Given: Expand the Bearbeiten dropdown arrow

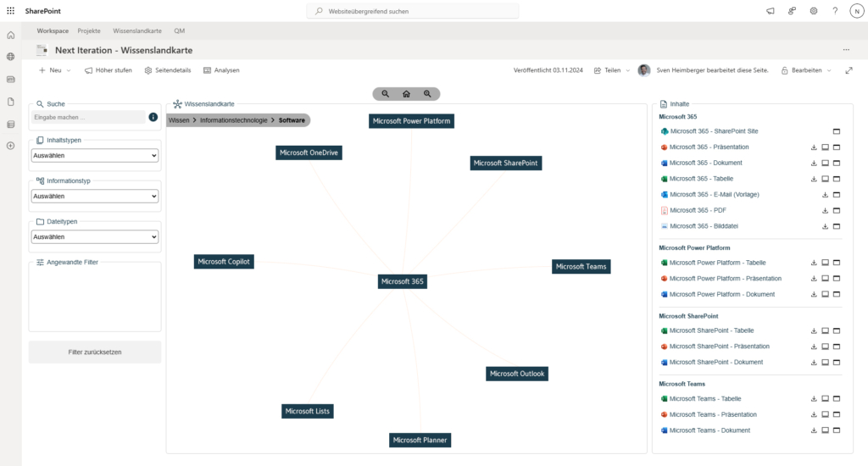Looking at the screenshot, I should (829, 70).
